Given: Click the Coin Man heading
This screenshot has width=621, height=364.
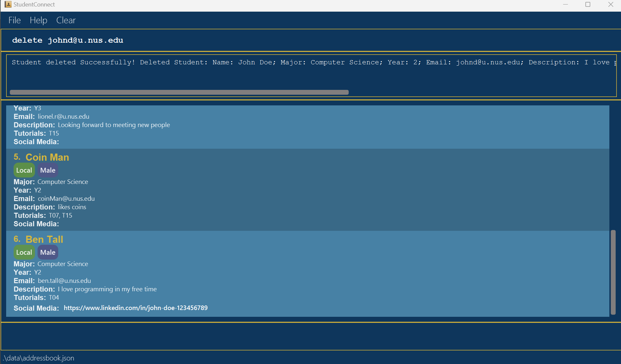Looking at the screenshot, I should click(x=47, y=157).
